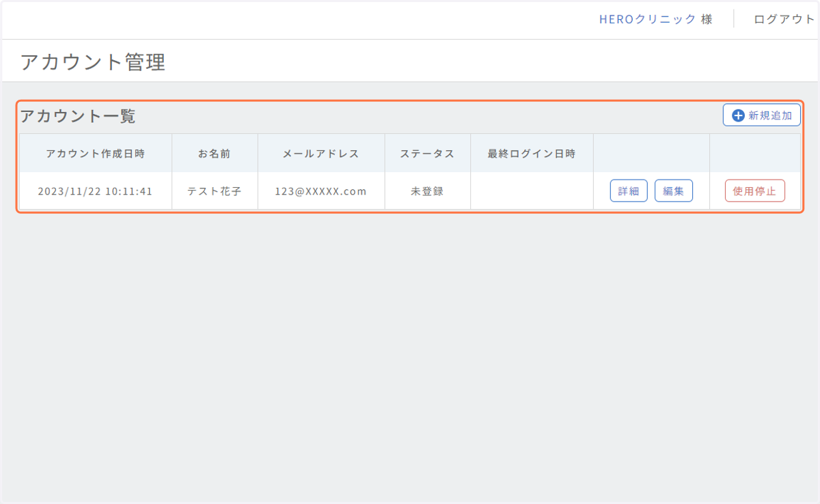Image resolution: width=820 pixels, height=504 pixels.
Task: Click the red 使用停止 button
Action: point(754,191)
